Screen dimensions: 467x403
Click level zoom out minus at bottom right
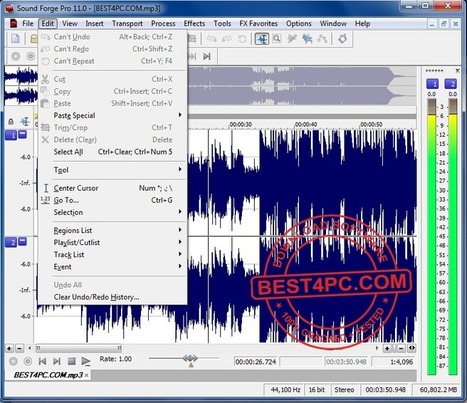pos(401,349)
